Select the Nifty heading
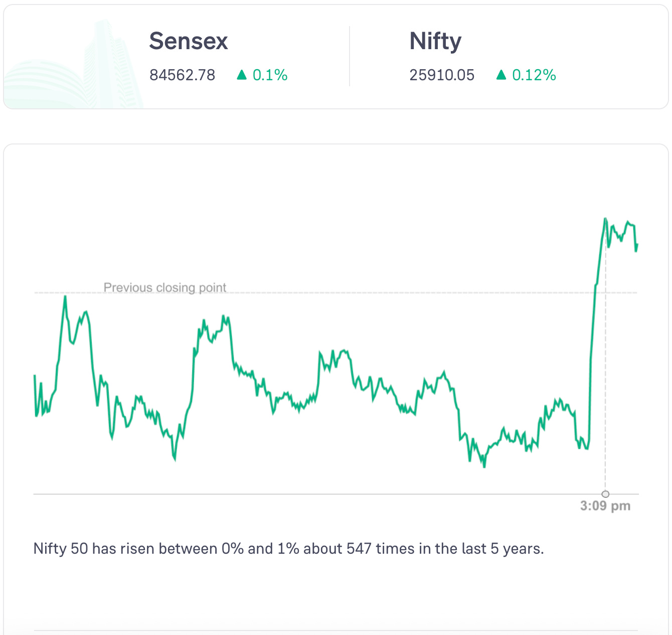 [x=435, y=41]
